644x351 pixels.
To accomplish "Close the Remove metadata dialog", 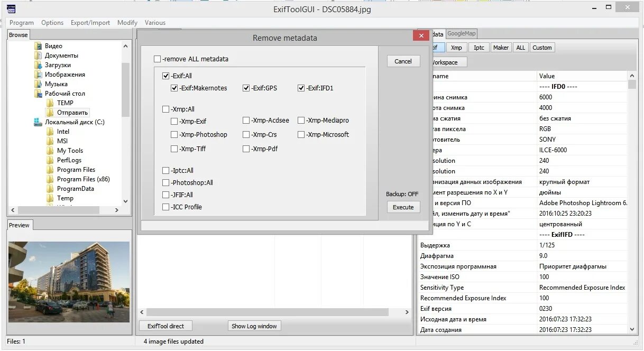I will [x=421, y=36].
